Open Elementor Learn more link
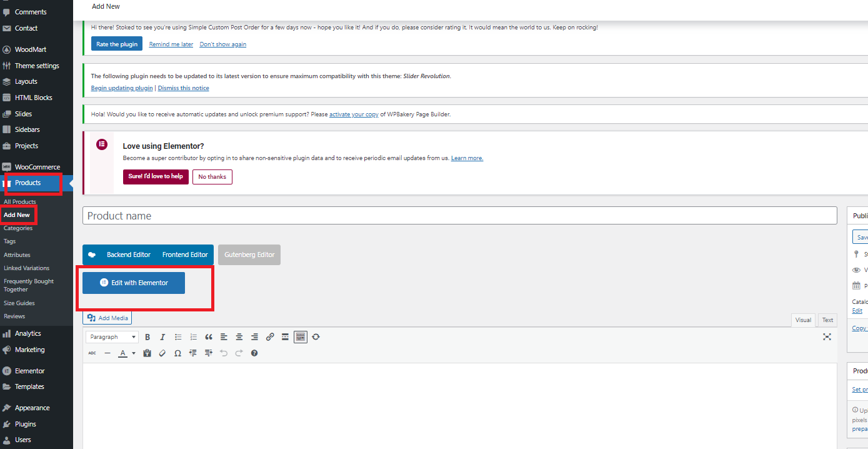This screenshot has height=449, width=868. tap(467, 158)
